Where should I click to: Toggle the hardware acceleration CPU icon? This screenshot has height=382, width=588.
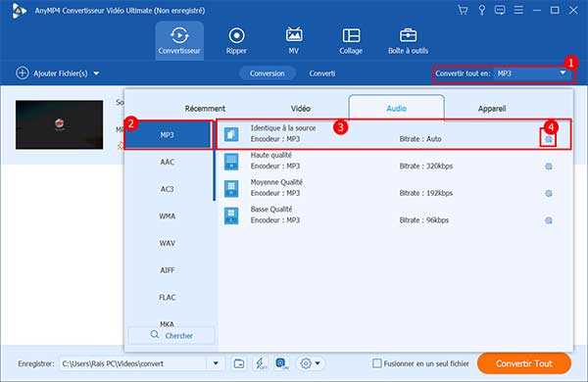[x=281, y=363]
